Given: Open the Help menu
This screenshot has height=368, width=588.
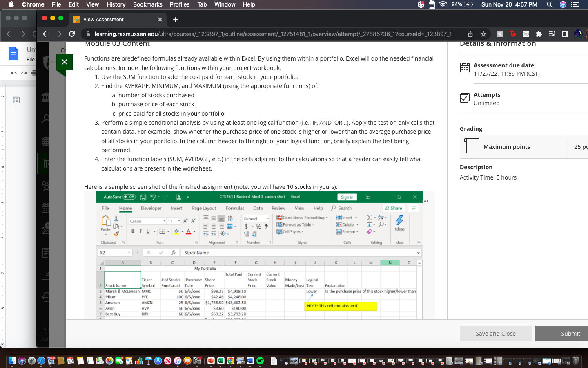Looking at the screenshot, I should coord(249,4).
